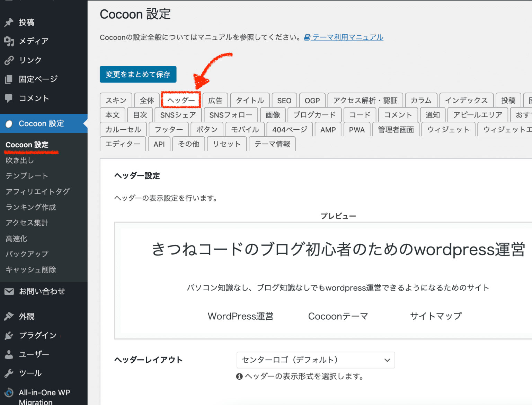The image size is (532, 405).
Task: Select the ユーザー person icon
Action: click(9, 354)
